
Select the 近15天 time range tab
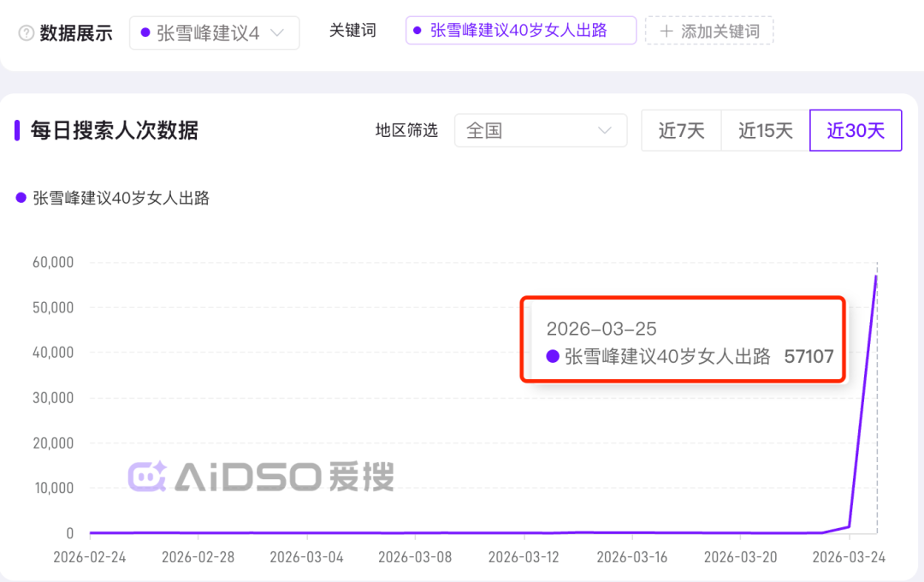[765, 131]
